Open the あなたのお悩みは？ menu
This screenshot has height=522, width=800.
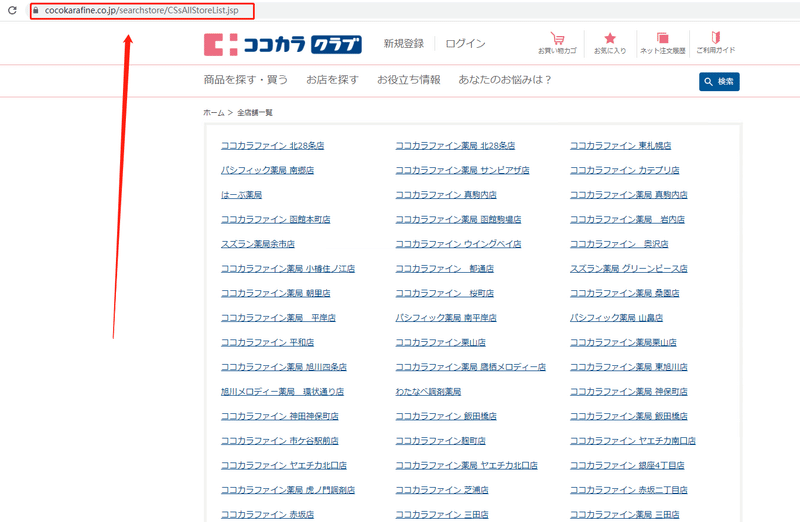(505, 80)
